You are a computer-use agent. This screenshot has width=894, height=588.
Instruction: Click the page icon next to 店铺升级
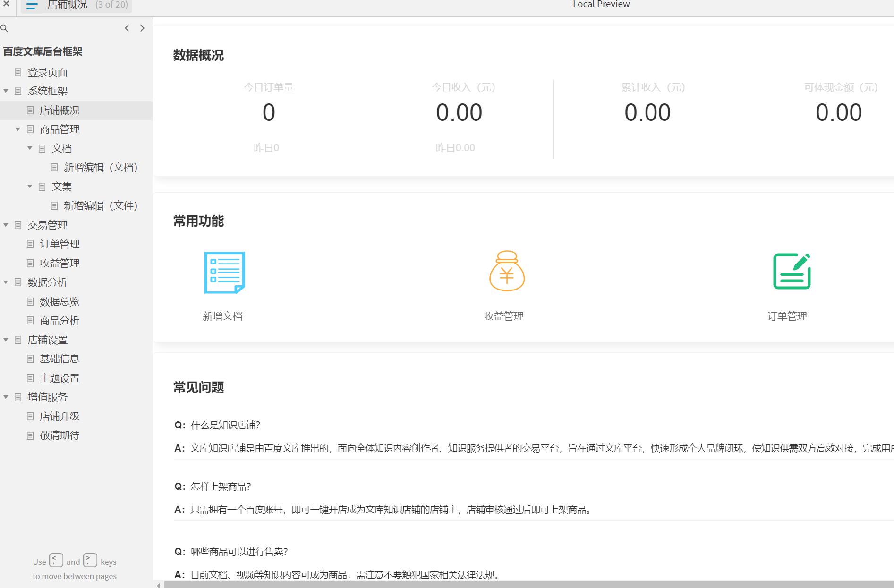pyautogui.click(x=30, y=416)
